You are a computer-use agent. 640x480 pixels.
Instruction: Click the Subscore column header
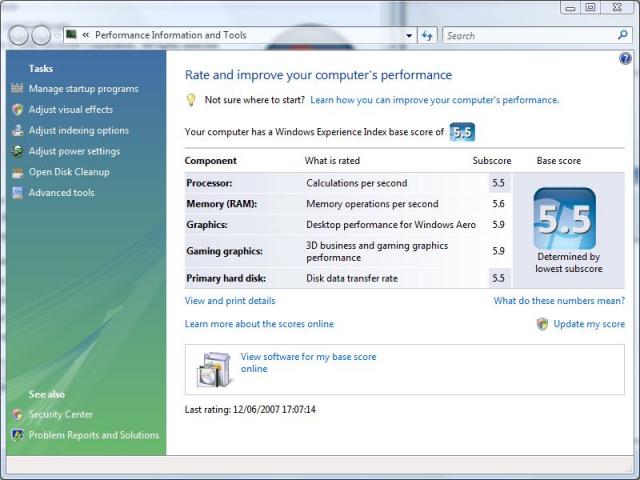492,161
